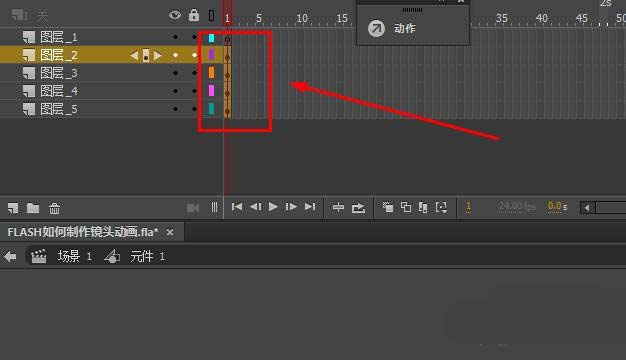Click frame 10 on the timeline ruler
The height and width of the screenshot is (360, 626).
click(x=302, y=18)
